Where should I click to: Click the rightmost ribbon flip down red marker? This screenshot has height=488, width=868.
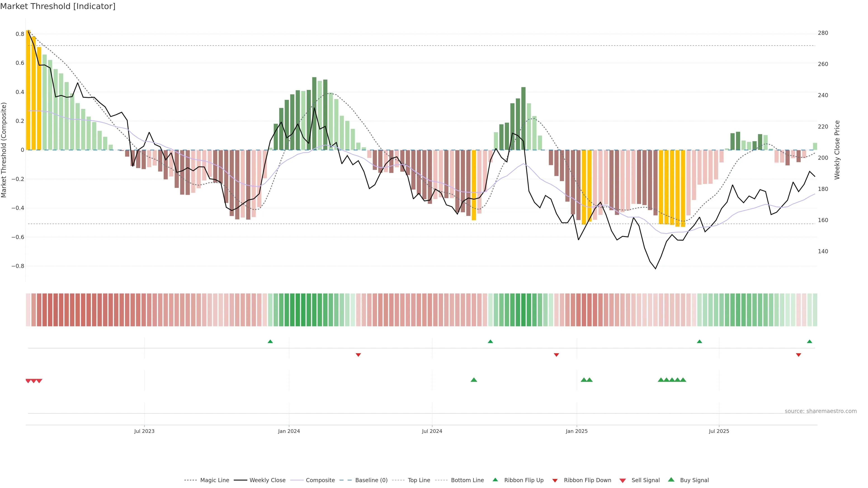click(x=798, y=355)
